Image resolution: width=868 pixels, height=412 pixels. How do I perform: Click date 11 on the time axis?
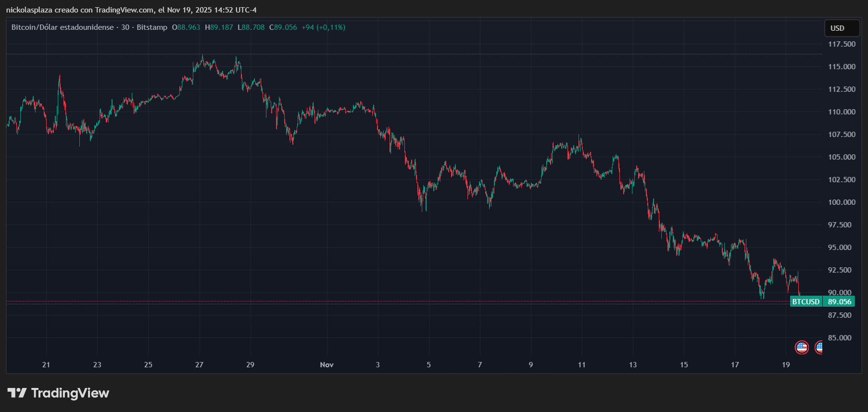tap(582, 365)
